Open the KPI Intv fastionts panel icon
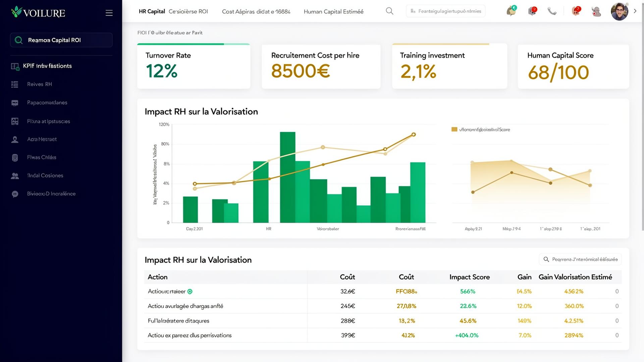 pyautogui.click(x=15, y=66)
